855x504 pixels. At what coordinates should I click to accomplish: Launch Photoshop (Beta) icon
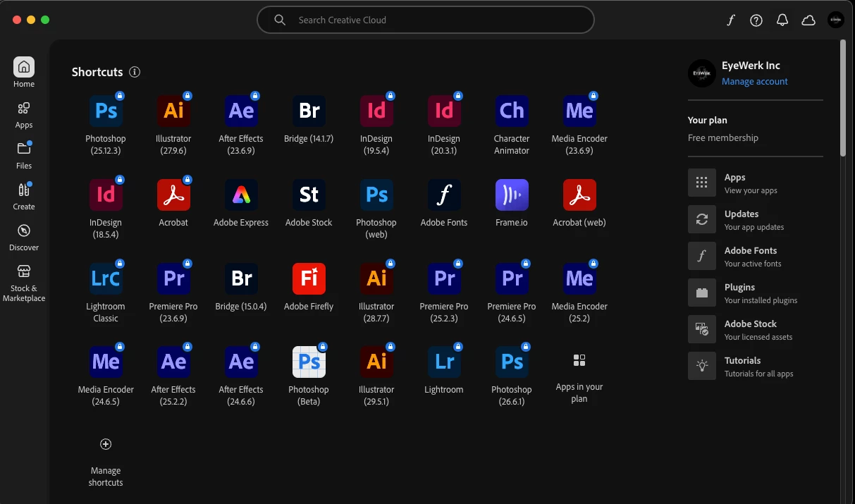click(x=309, y=362)
